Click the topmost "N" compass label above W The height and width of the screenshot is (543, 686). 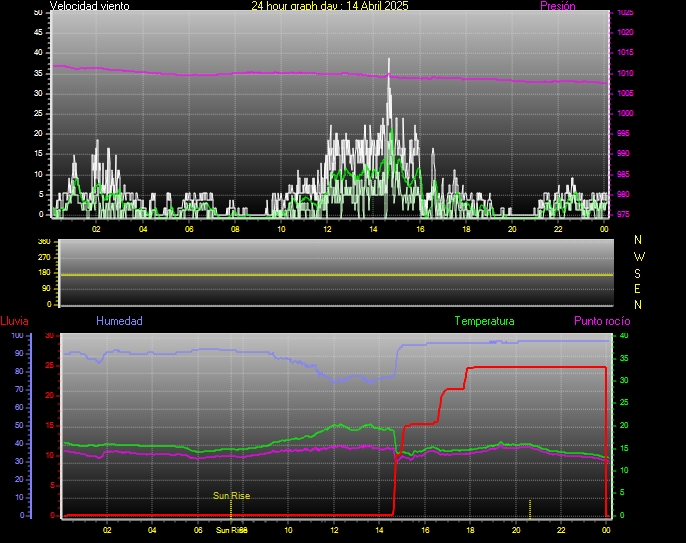pyautogui.click(x=638, y=240)
